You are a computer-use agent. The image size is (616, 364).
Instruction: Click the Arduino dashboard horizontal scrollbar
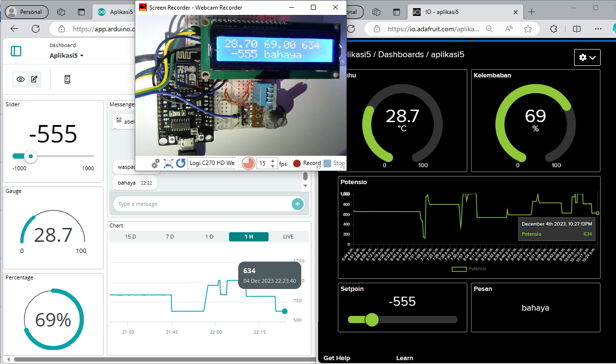pos(164,359)
